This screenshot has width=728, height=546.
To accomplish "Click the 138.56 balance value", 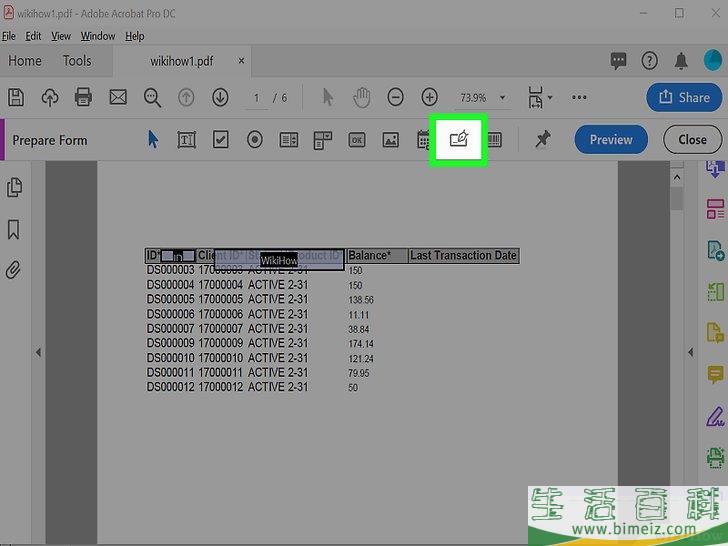I will (x=361, y=300).
